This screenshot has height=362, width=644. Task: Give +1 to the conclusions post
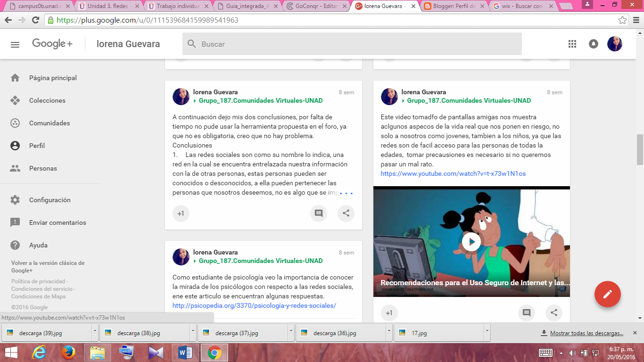(x=181, y=214)
